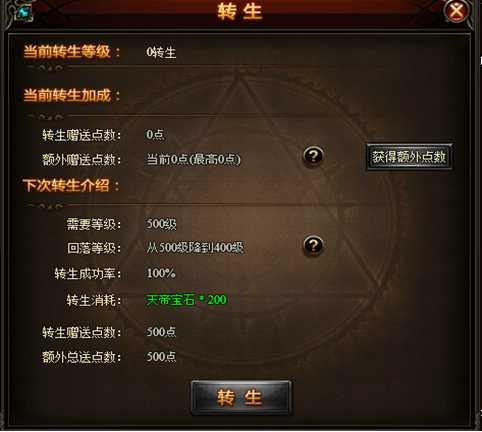482x432 pixels.
Task: Click the 0转生 current level value
Action: [161, 52]
